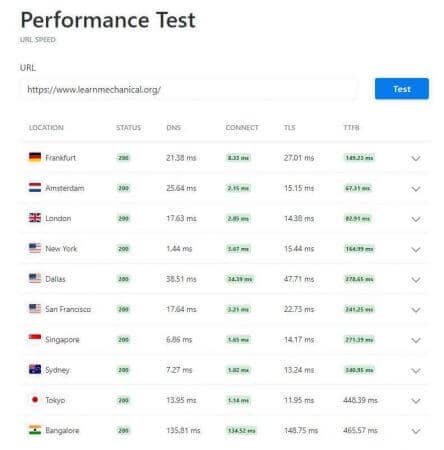Click the Singapore flag icon
Screen dimensions: 444x450
35,339
